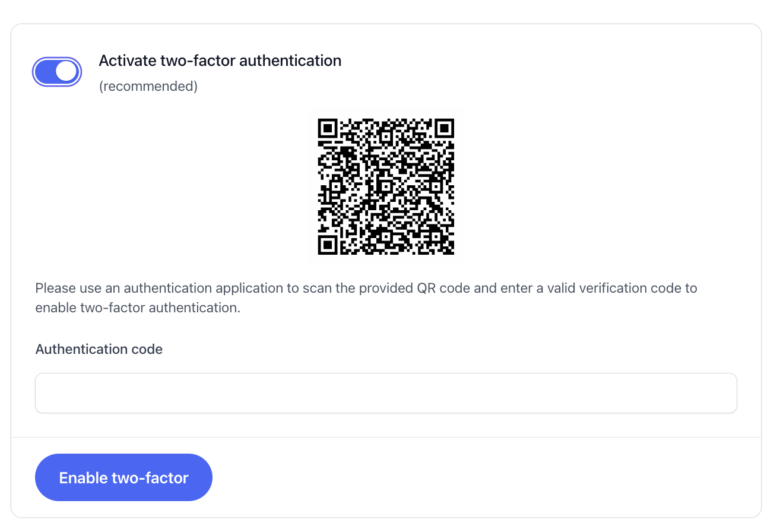Screen dimensions: 780x532
Task: Click the "Activate two-factor authentication" label
Action: click(x=220, y=61)
